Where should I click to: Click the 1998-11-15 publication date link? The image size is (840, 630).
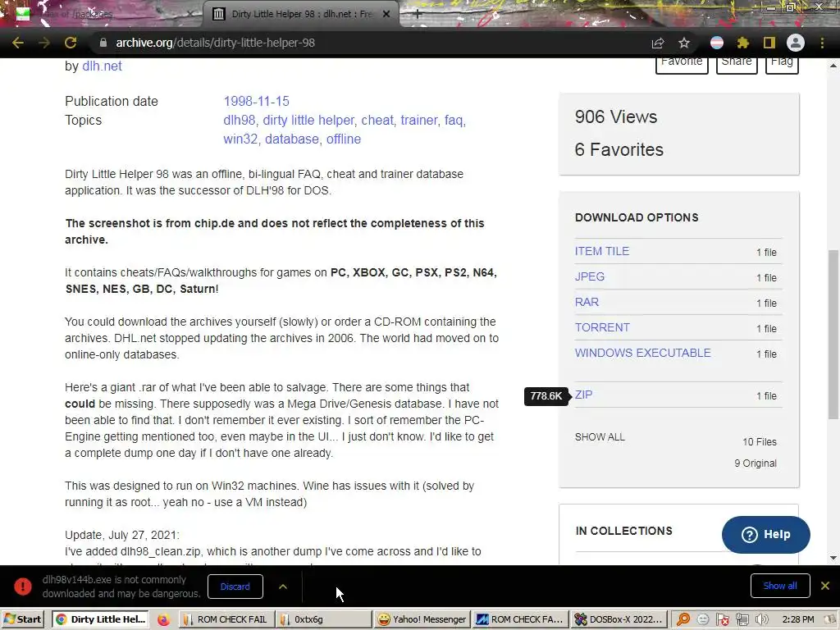pyautogui.click(x=256, y=101)
